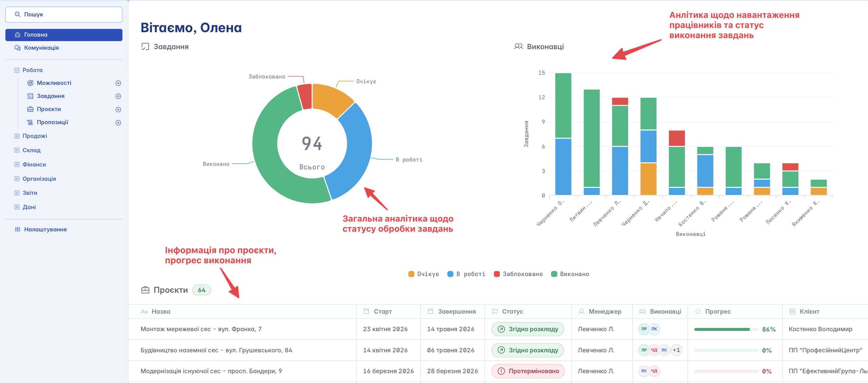
Task: Click plus icon beside Пропозиції
Action: (x=118, y=123)
